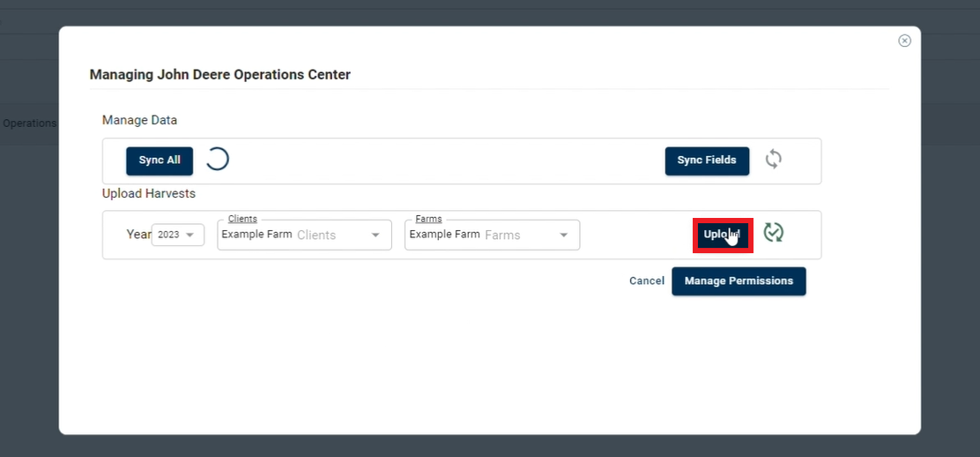Viewport: 980px width, 457px height.
Task: Click the Sync Fields button
Action: click(x=707, y=161)
